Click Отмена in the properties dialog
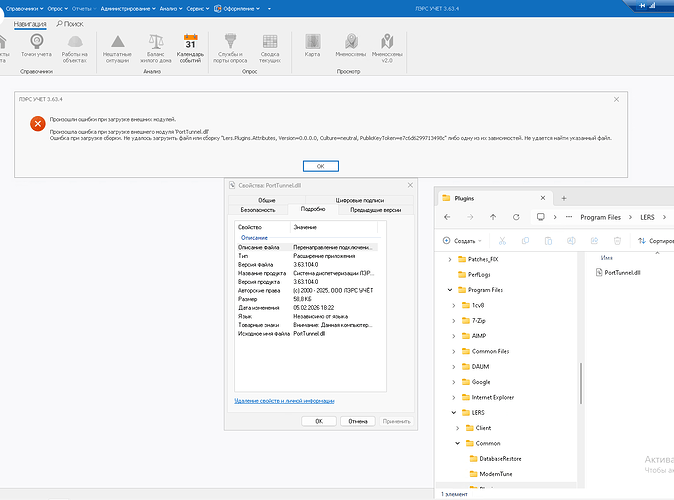The width and height of the screenshot is (674, 500). coord(358,421)
